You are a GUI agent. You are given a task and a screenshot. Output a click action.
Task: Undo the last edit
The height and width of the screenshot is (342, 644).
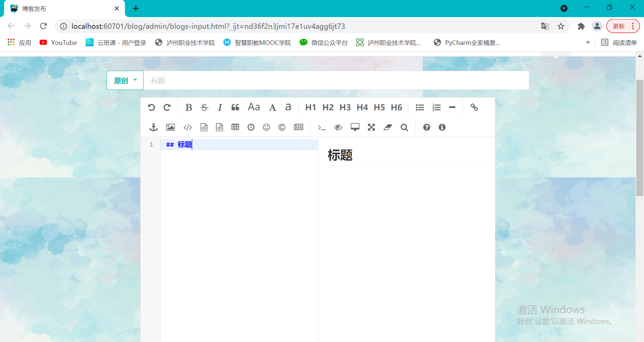click(x=151, y=107)
